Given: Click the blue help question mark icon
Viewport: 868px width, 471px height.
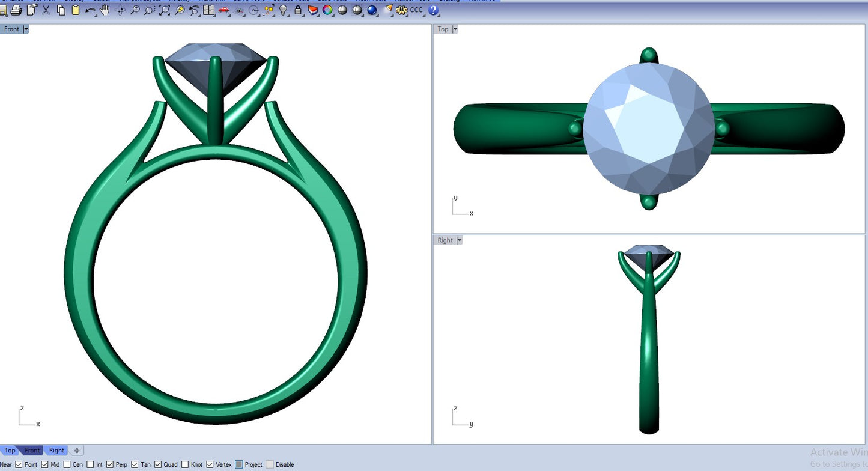Looking at the screenshot, I should [434, 10].
